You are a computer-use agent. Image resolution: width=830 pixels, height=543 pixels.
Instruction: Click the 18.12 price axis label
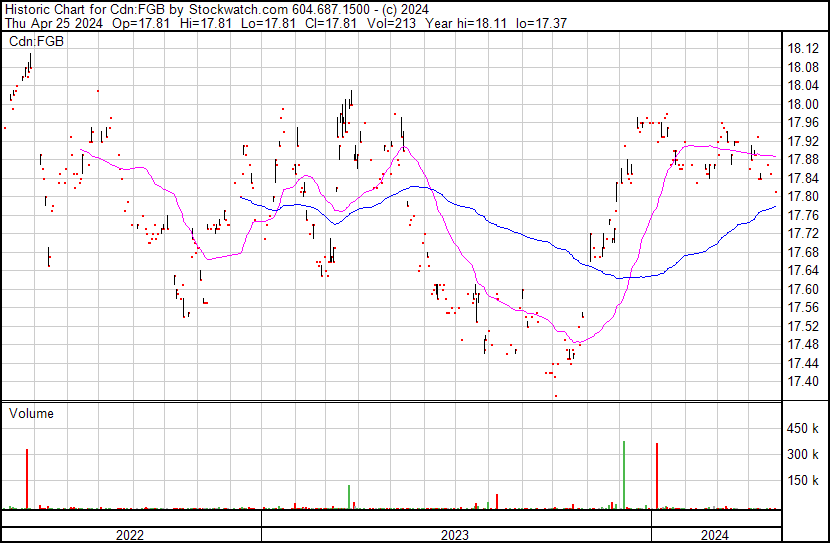coord(804,49)
